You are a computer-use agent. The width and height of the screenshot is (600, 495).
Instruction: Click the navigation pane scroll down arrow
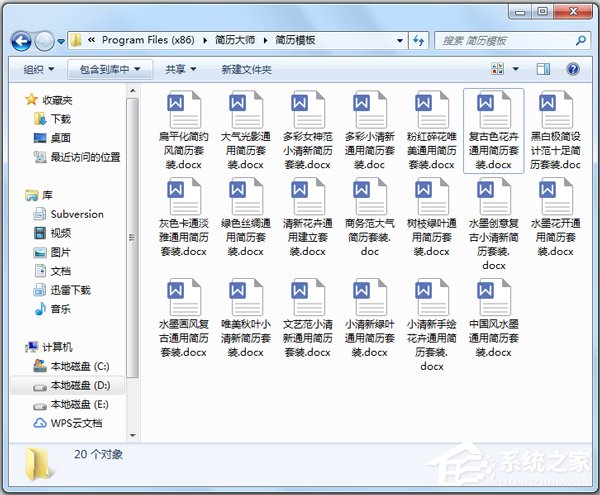click(132, 435)
